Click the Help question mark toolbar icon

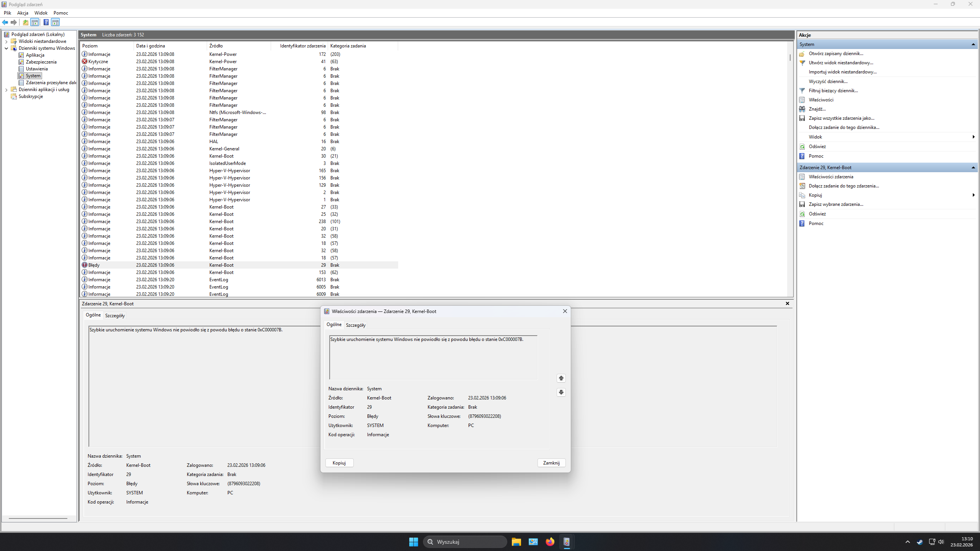46,22
